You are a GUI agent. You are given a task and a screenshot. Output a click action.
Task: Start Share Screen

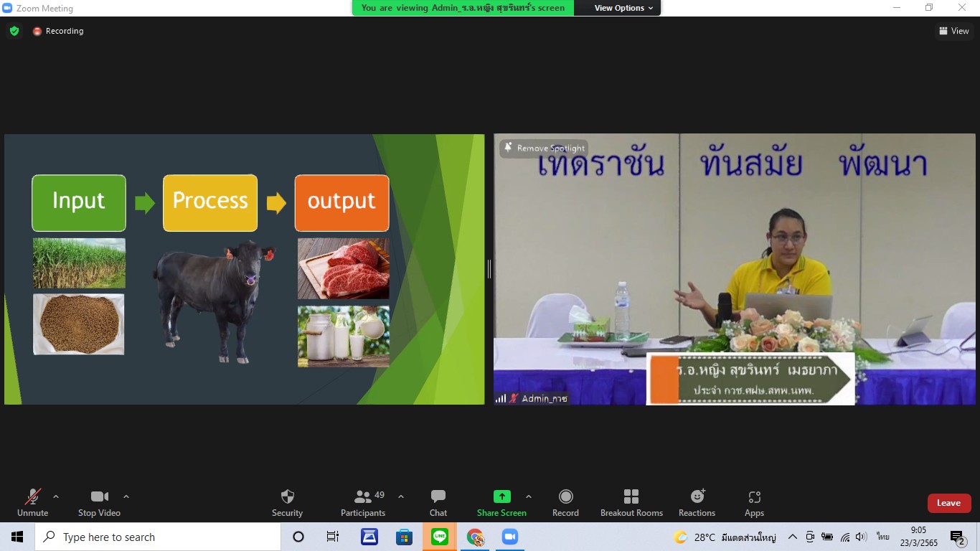click(x=501, y=502)
